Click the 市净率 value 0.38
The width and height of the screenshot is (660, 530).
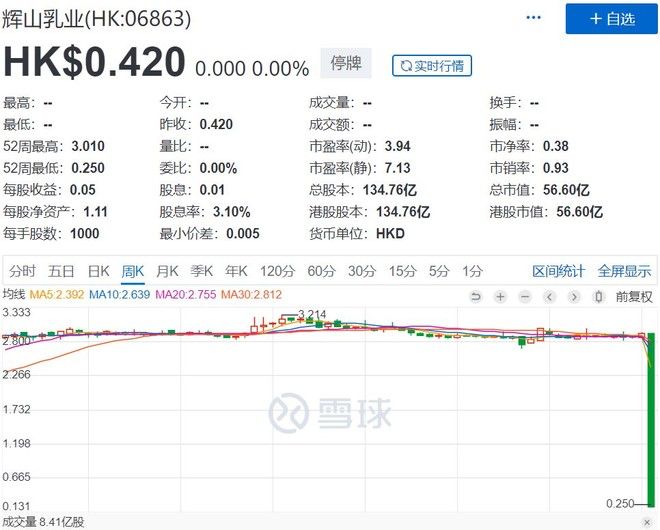click(x=556, y=146)
